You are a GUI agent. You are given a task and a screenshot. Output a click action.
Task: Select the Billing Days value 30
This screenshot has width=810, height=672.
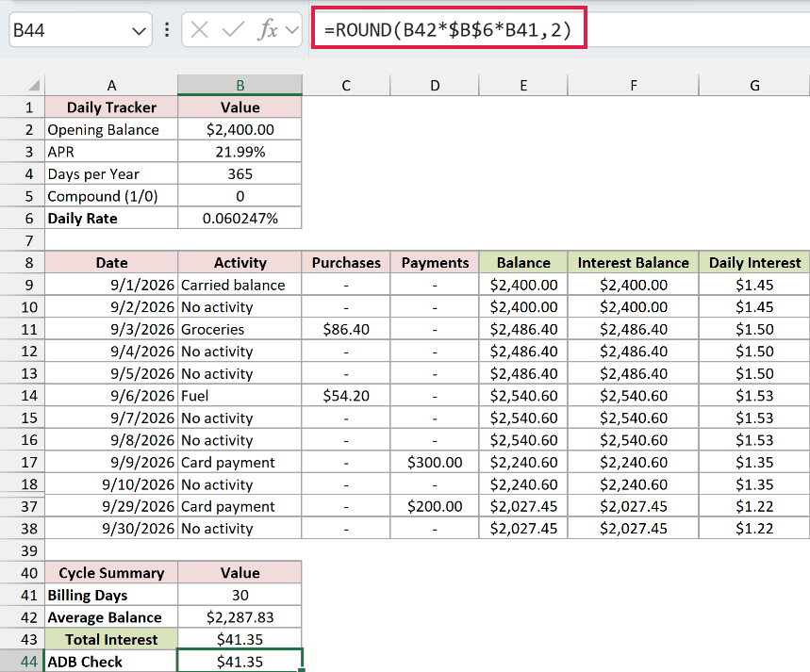tap(240, 595)
